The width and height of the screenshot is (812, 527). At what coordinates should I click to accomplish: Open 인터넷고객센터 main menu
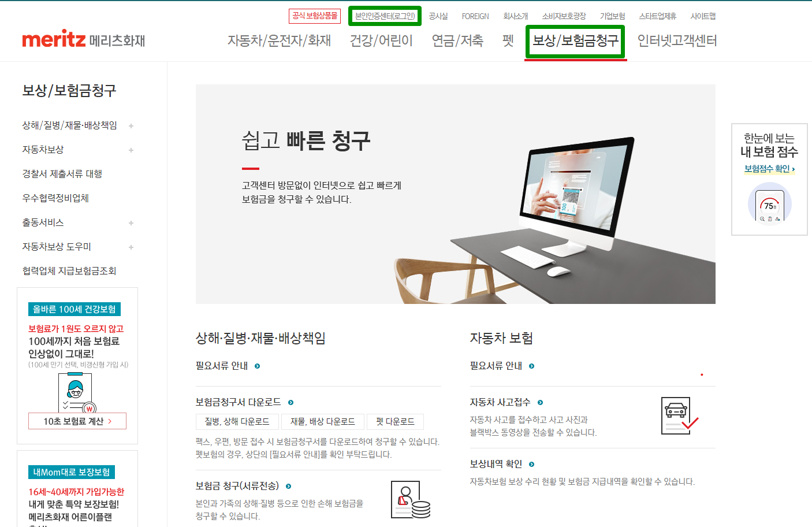point(677,40)
